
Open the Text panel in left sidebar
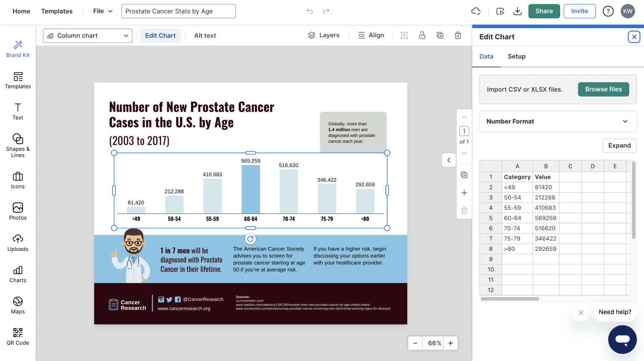click(x=18, y=111)
